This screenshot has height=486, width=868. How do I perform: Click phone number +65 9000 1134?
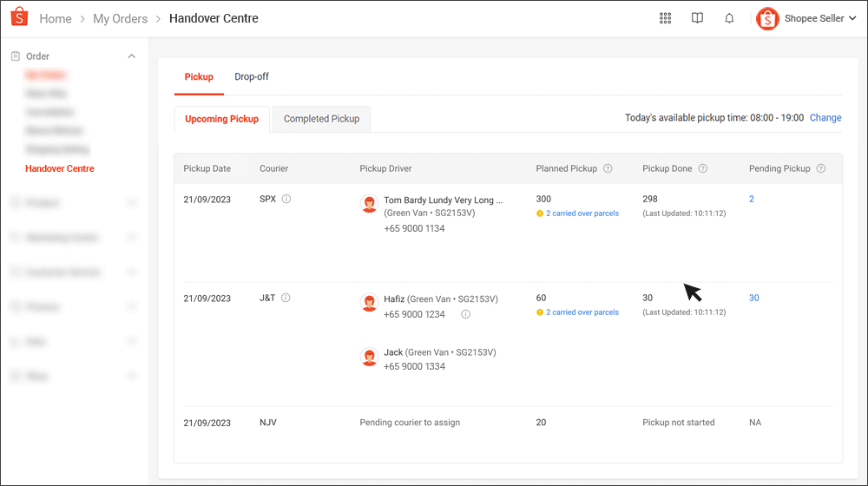tap(414, 228)
